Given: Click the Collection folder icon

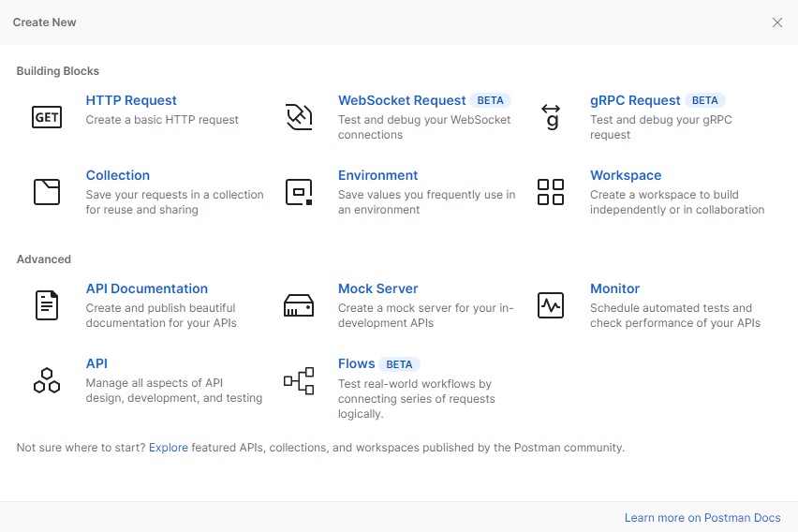Looking at the screenshot, I should pyautogui.click(x=47, y=192).
